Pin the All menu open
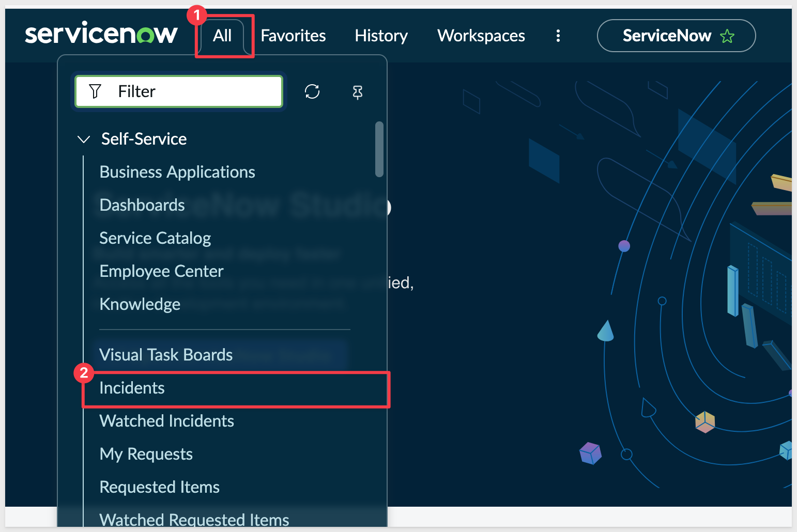This screenshot has height=532, width=797. (x=357, y=92)
